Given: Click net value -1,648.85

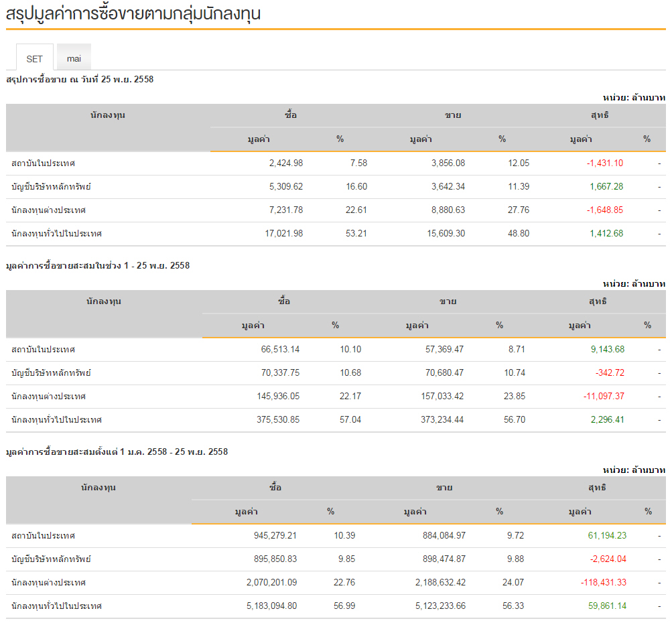Looking at the screenshot, I should click(605, 210).
